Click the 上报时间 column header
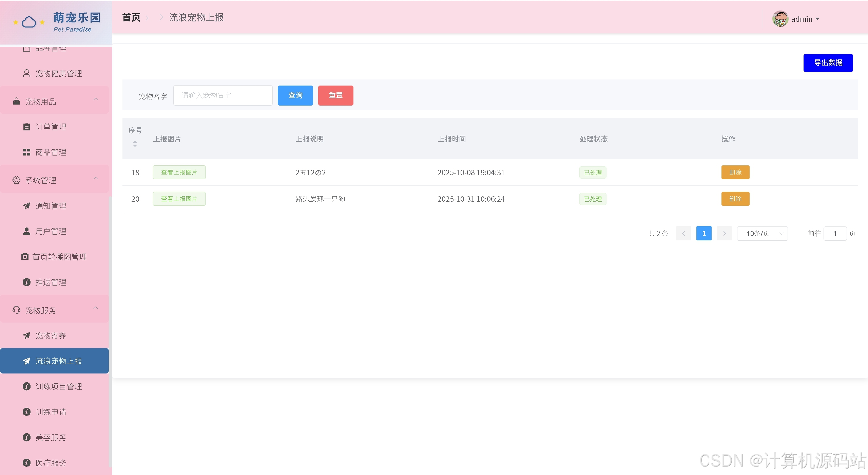The width and height of the screenshot is (868, 475). click(x=451, y=139)
